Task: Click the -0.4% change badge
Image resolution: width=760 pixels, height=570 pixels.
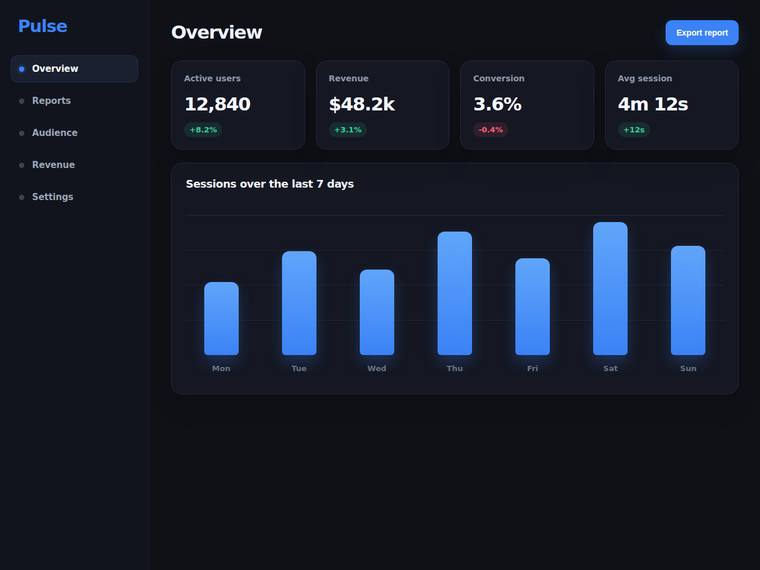Action: pyautogui.click(x=491, y=130)
